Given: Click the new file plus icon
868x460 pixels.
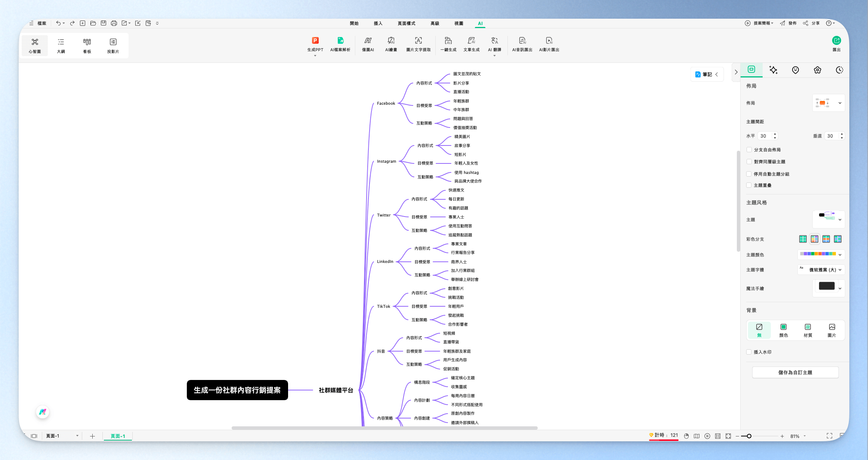Looking at the screenshot, I should (x=83, y=23).
